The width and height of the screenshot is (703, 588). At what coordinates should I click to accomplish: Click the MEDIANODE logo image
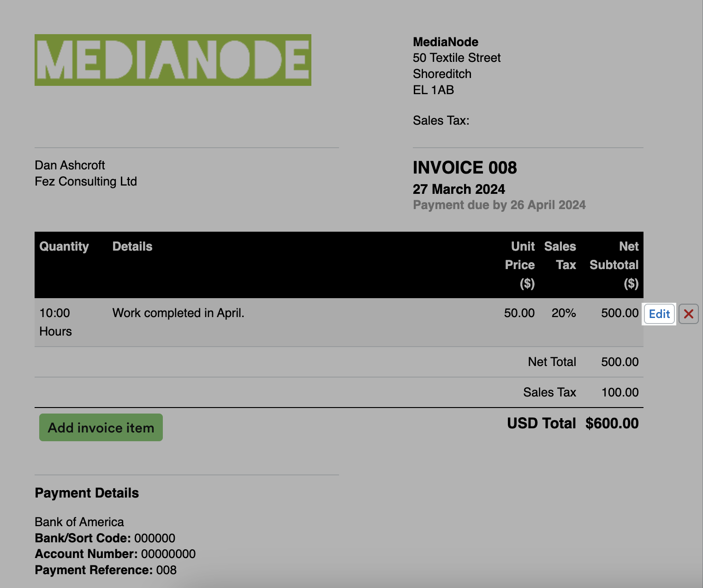pyautogui.click(x=173, y=60)
